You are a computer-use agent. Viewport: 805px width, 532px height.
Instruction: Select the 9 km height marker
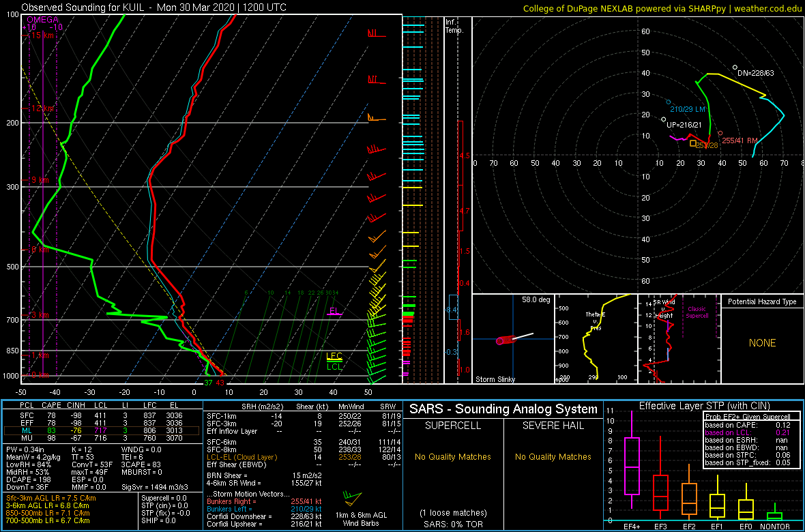[x=40, y=180]
